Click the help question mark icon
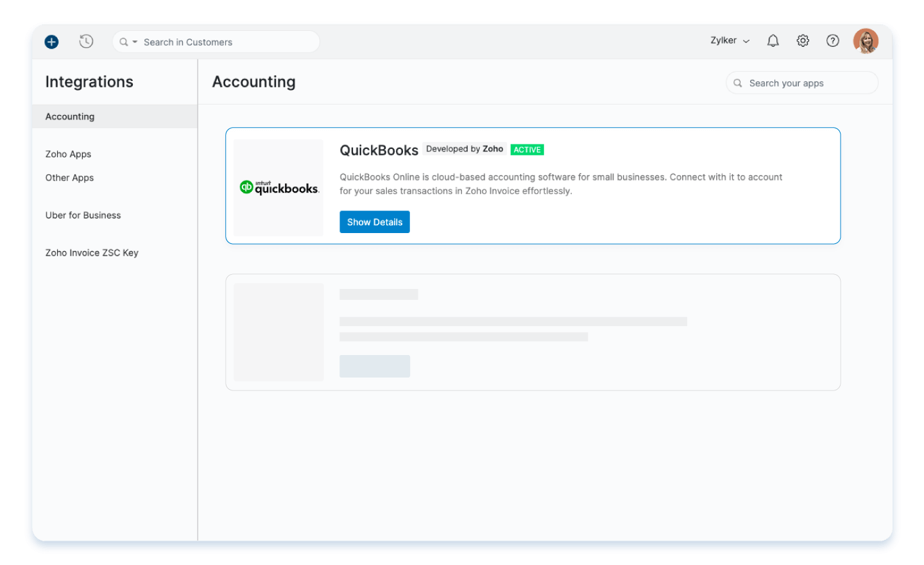The image size is (924, 565). (x=832, y=40)
